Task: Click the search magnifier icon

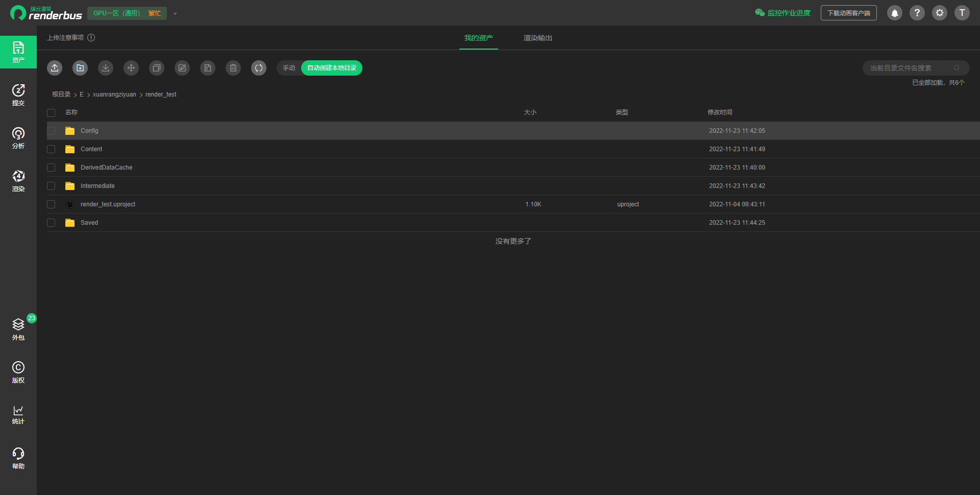Action: (x=957, y=68)
